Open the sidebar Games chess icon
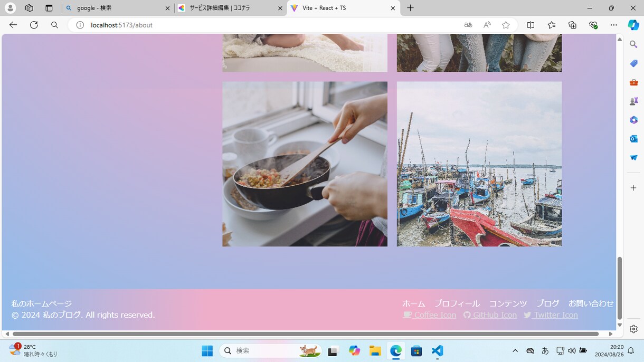Screen dimensions: 644x362 point(633,101)
